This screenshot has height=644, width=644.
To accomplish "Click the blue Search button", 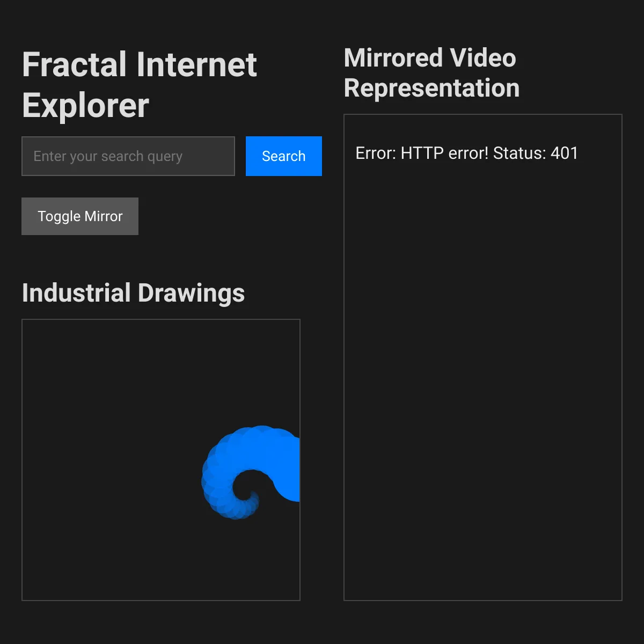I will coord(284,156).
